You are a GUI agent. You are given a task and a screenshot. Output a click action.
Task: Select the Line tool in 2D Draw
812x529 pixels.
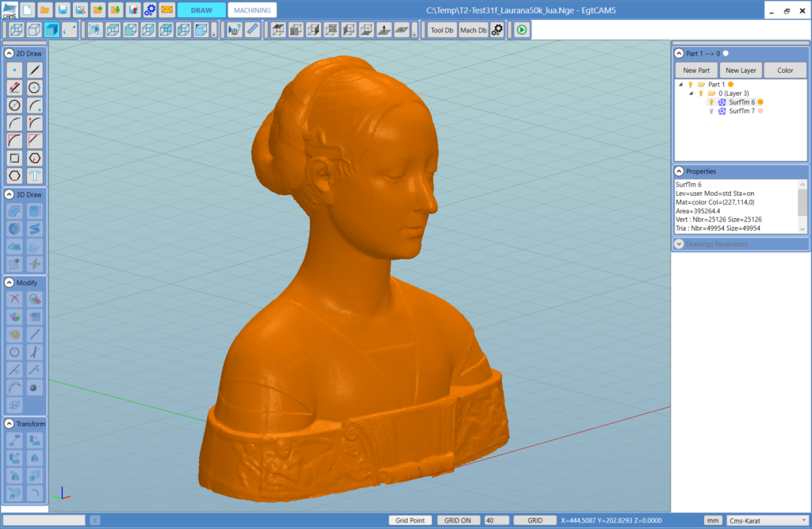34,70
